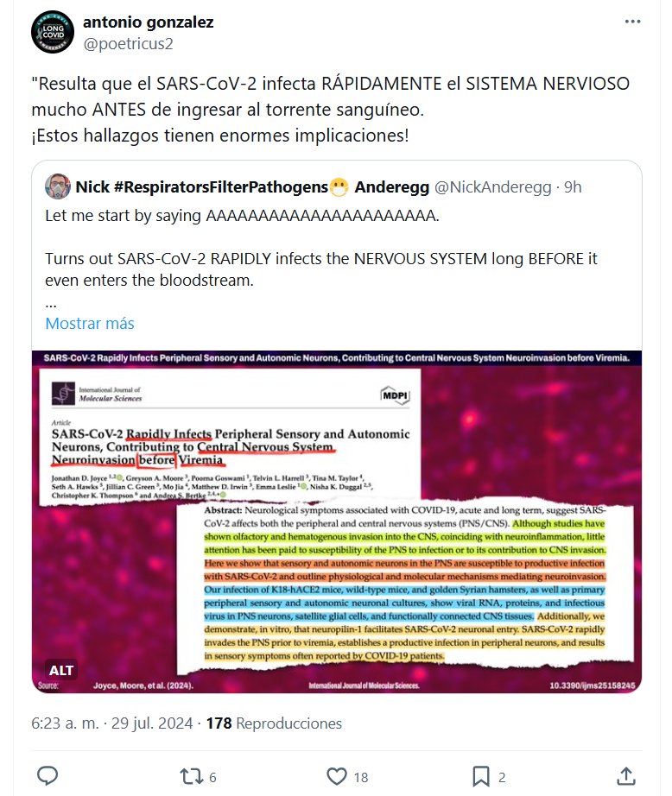Open the share upload icon

[626, 776]
